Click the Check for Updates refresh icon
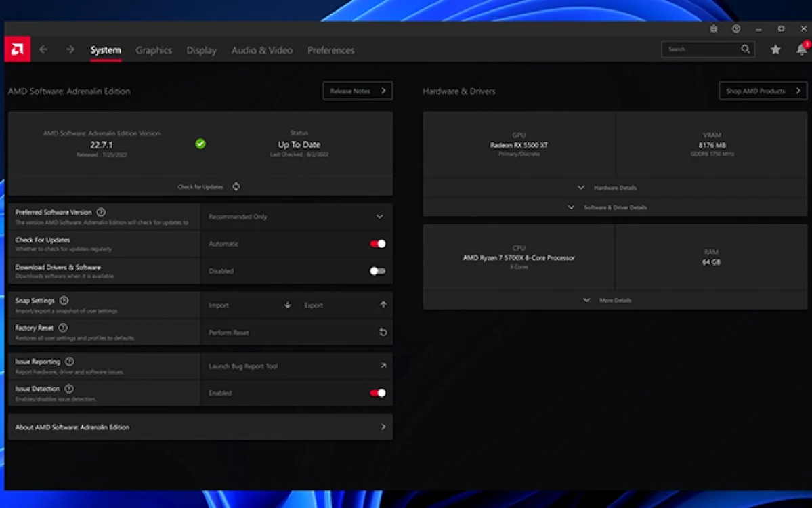Image resolution: width=812 pixels, height=508 pixels. [x=236, y=186]
